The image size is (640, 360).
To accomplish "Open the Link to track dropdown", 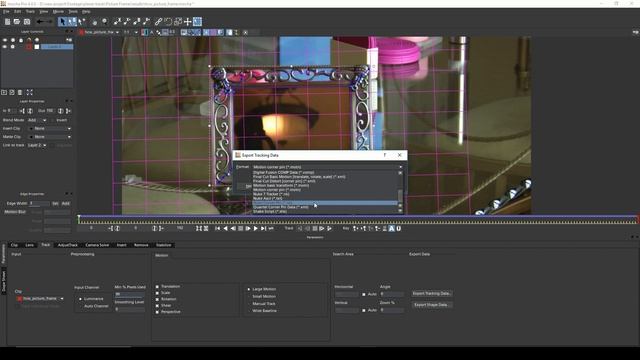I will click(37, 145).
